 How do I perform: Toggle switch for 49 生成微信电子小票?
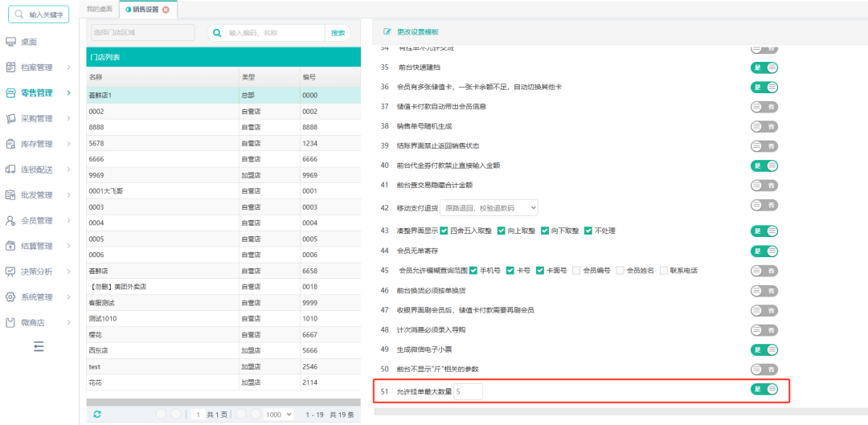point(764,349)
